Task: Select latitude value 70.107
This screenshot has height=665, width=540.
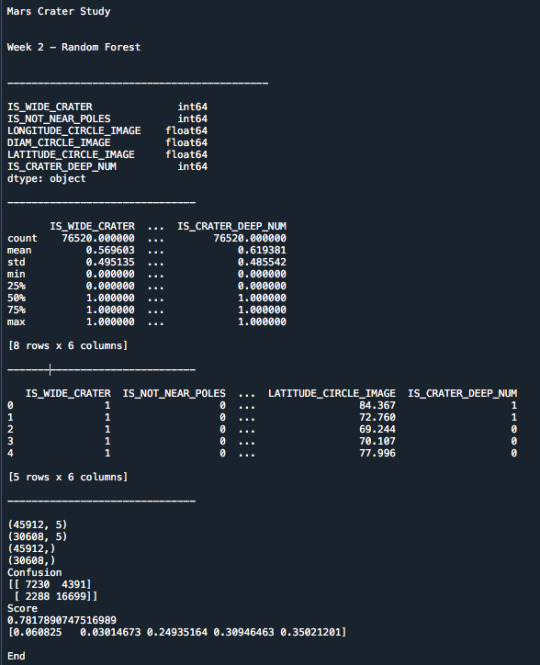Action: 377,441
